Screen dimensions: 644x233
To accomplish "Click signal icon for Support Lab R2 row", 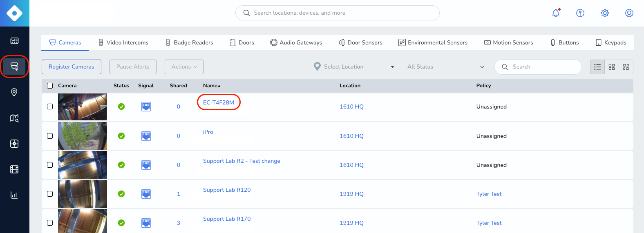I will [146, 165].
